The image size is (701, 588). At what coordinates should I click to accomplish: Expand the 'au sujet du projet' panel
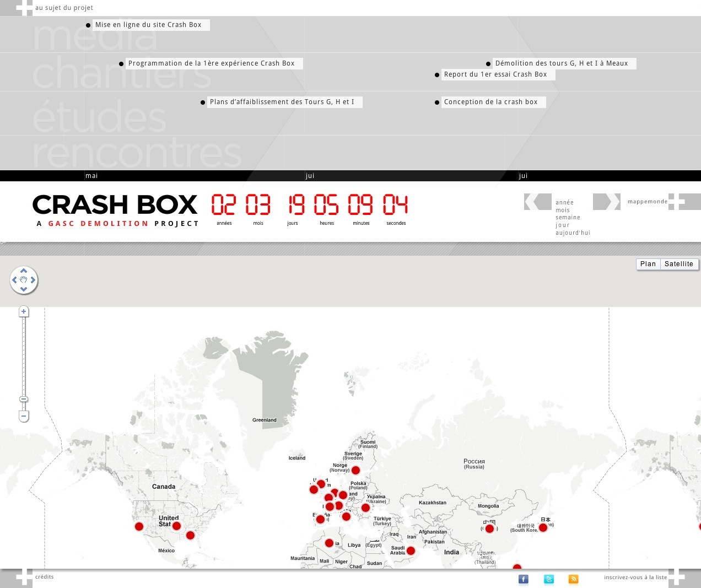(24, 8)
